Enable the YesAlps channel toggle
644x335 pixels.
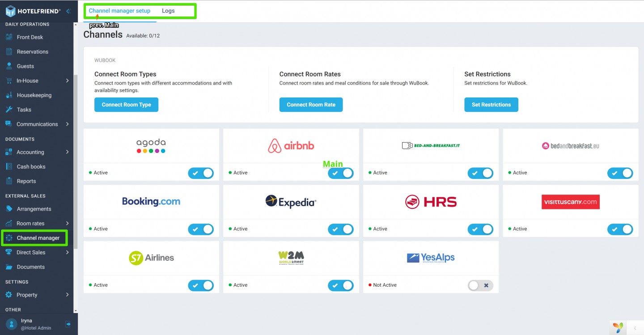480,285
